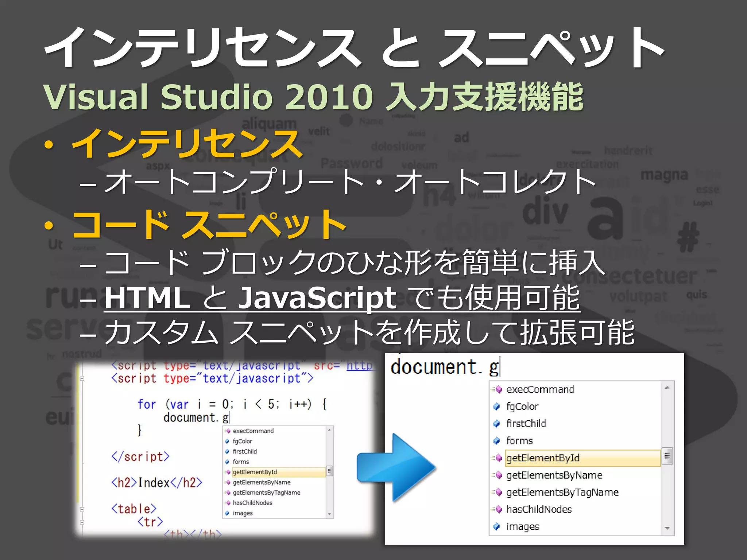Viewport: 747px width, 560px height.
Task: Click the method icon beside execCommand in enlarged list
Action: click(x=497, y=389)
